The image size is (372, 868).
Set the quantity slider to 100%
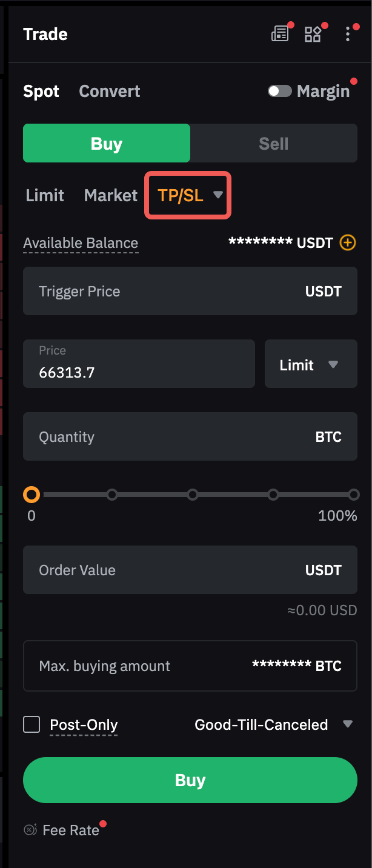(354, 495)
